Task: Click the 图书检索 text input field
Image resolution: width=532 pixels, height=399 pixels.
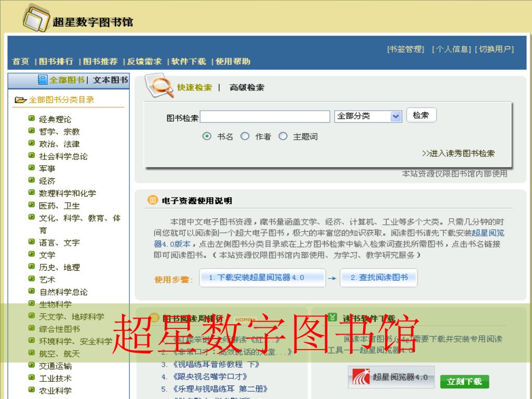Action: point(265,116)
